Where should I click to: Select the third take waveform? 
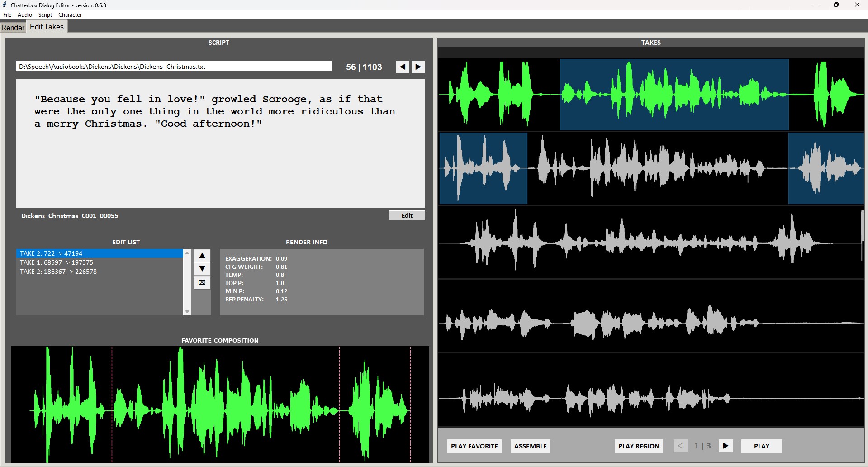click(650, 243)
